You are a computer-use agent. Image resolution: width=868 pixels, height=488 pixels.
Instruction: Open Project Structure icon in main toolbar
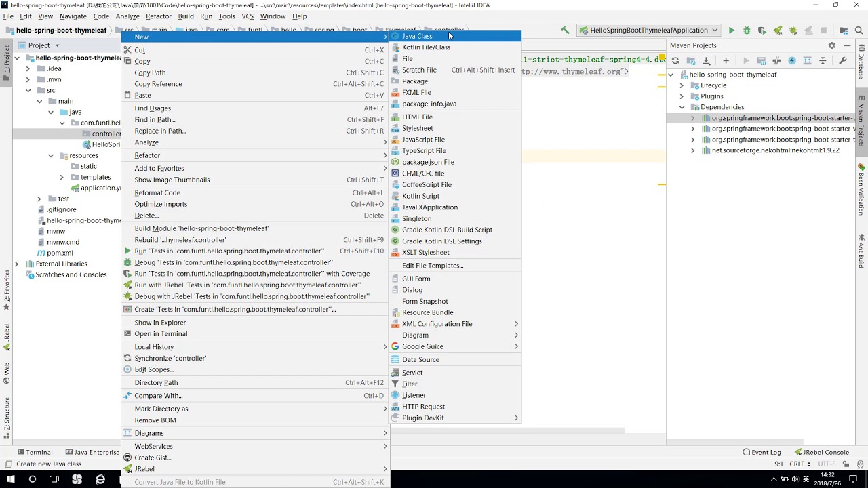(844, 30)
